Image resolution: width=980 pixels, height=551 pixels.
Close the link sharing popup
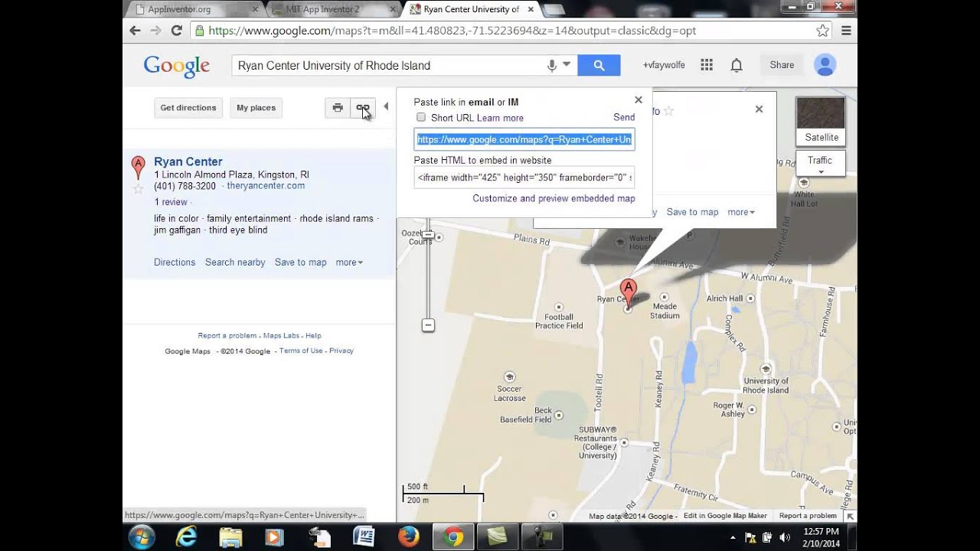[639, 99]
